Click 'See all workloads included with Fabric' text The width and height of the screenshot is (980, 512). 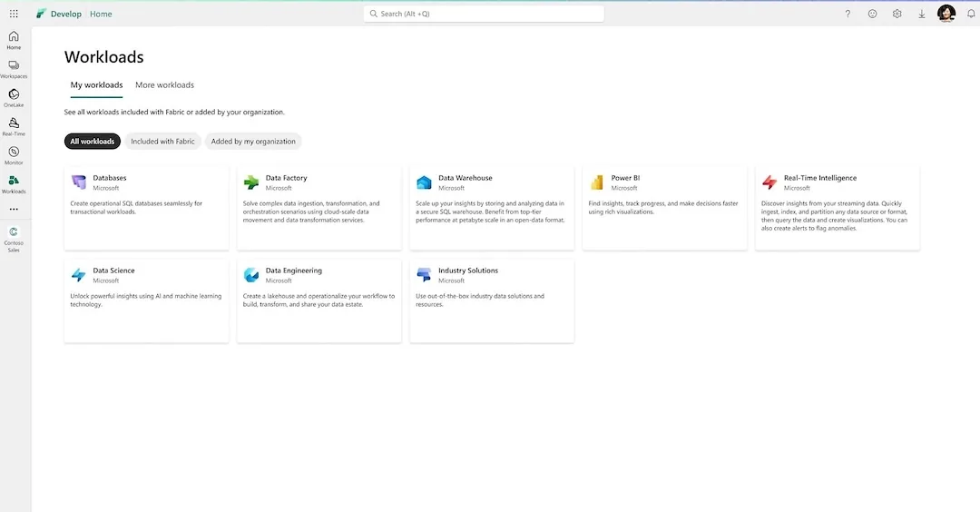[x=174, y=112]
